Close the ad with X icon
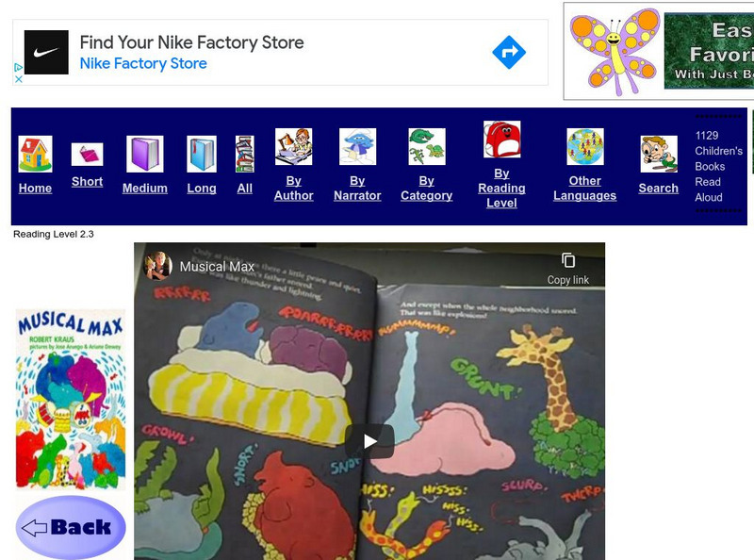This screenshot has width=754, height=560. [x=18, y=79]
